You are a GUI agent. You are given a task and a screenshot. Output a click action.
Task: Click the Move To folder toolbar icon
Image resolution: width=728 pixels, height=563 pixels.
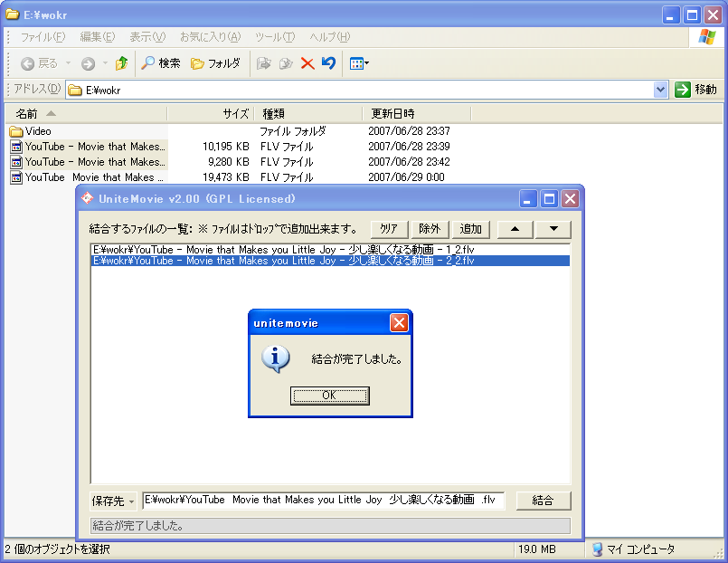point(264,63)
